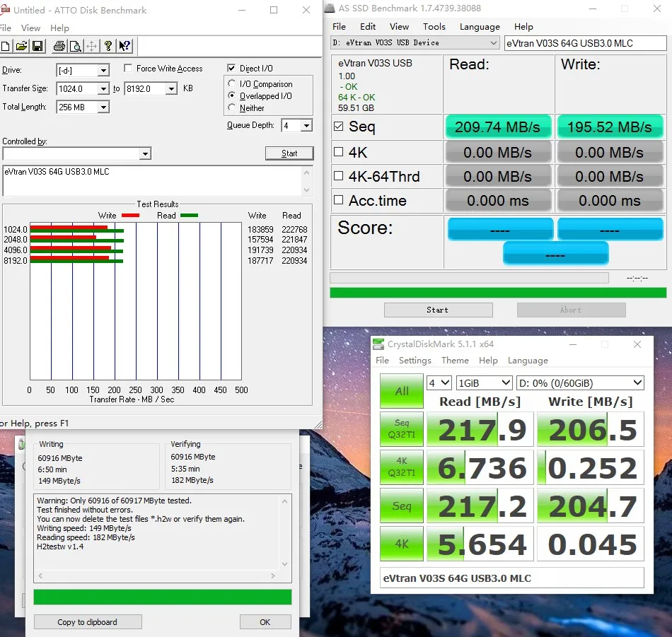
Task: Click the green Read legend swatch in ATTO
Action: click(x=189, y=215)
